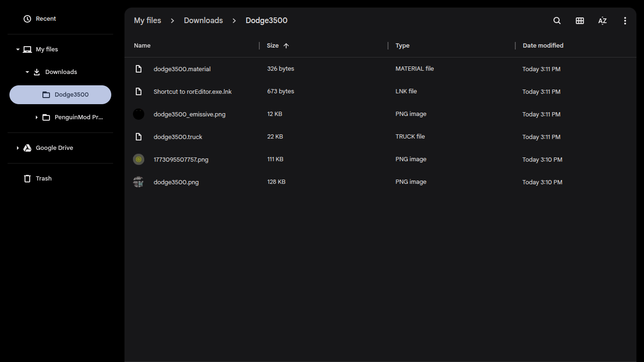
Task: Select the dodge3500.png thumbnail
Action: (139, 182)
